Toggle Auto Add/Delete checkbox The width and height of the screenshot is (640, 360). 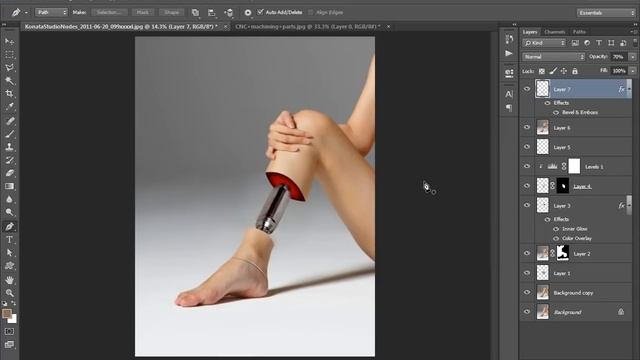260,12
